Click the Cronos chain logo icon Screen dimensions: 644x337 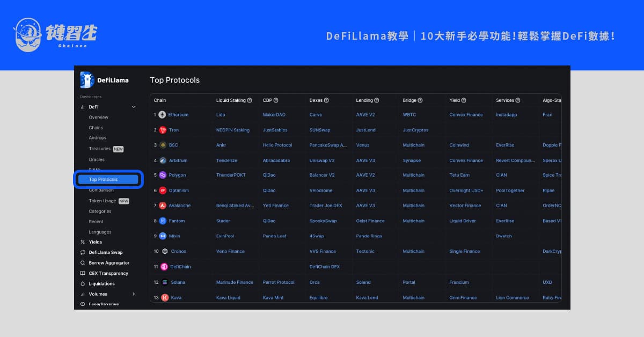[x=165, y=251]
